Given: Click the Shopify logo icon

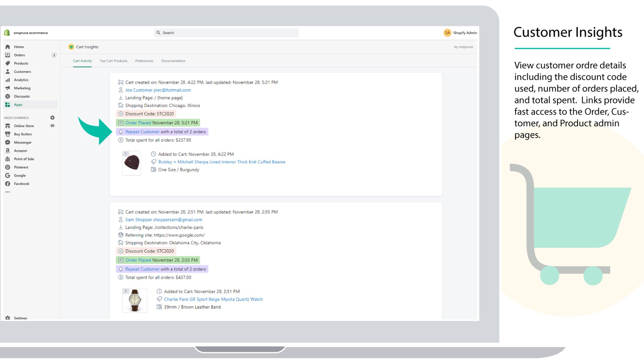Looking at the screenshot, I should coord(7,33).
